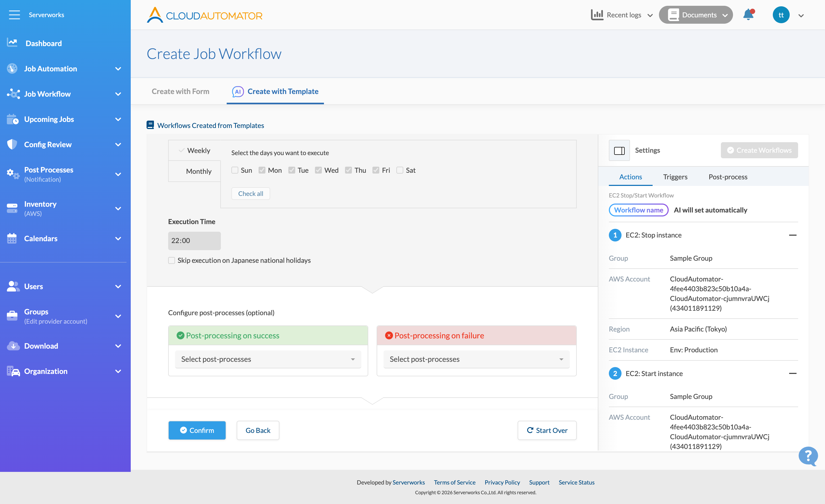Click the Go Back button
Screen dimensions: 825x504
(x=258, y=431)
